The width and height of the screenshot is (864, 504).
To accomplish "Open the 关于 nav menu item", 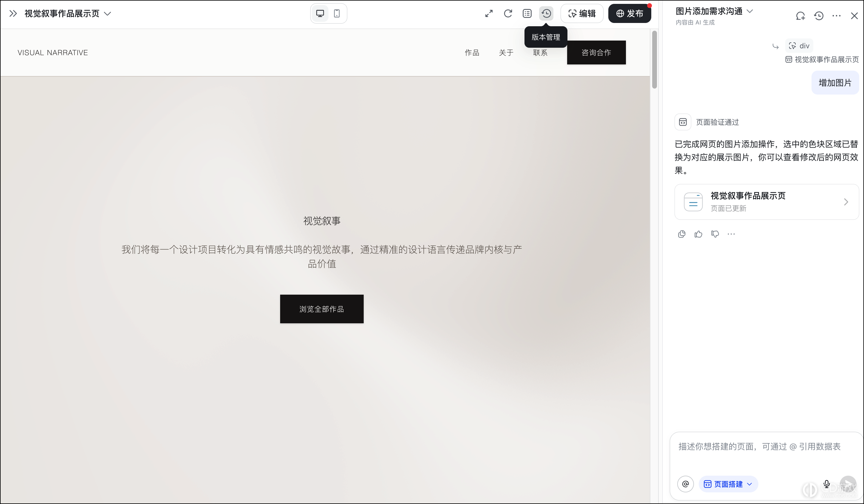I will coord(506,53).
